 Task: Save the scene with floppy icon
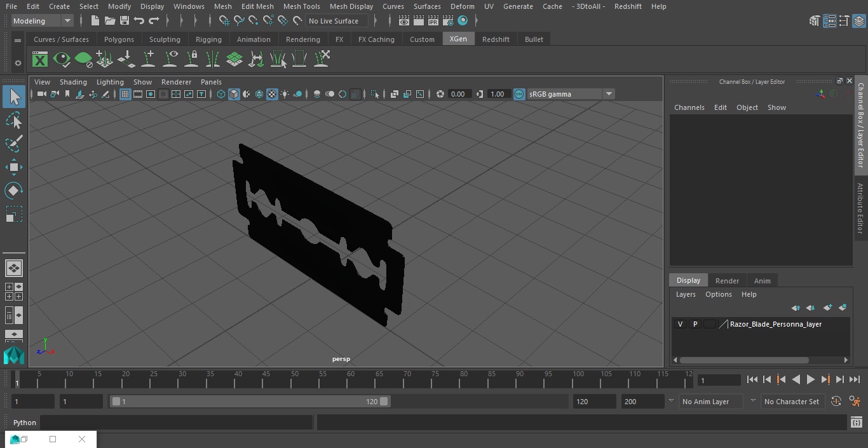pos(125,21)
